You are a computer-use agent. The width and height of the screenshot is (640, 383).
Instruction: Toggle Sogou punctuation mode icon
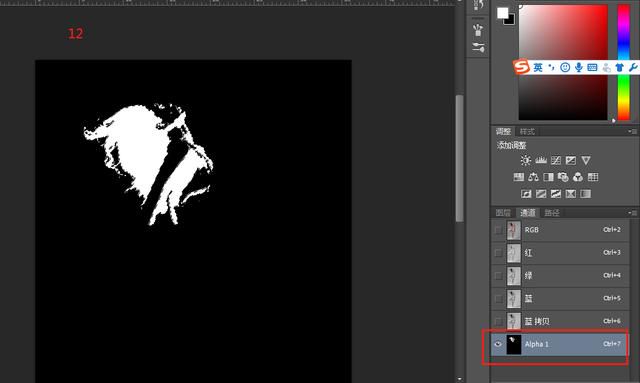[x=551, y=67]
